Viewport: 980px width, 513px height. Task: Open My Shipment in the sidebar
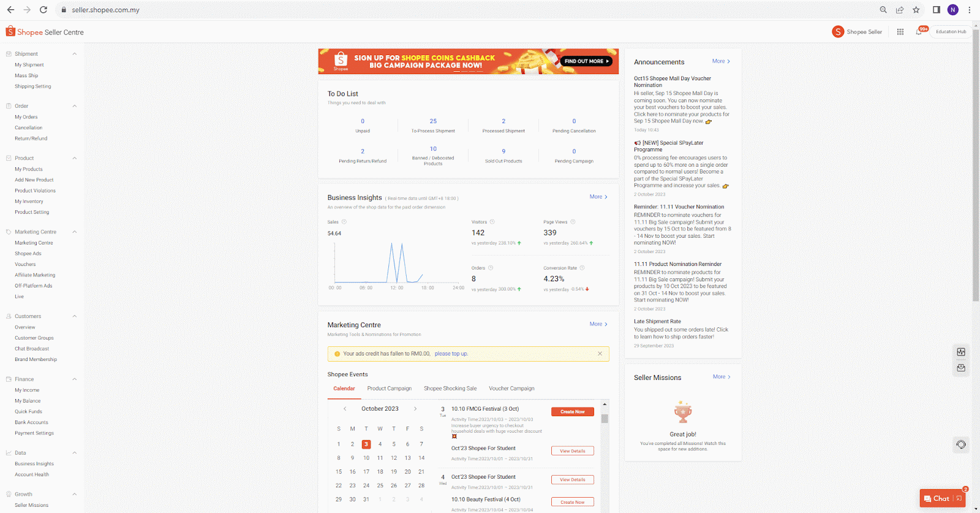click(29, 65)
